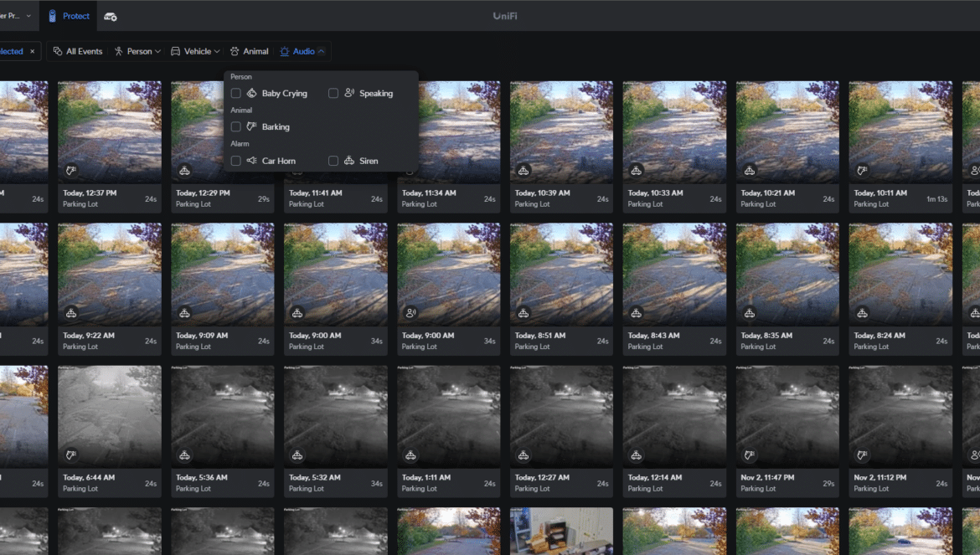Image resolution: width=980 pixels, height=555 pixels.
Task: Click the "Today, 11:41 AM" timestamp
Action: tap(316, 193)
